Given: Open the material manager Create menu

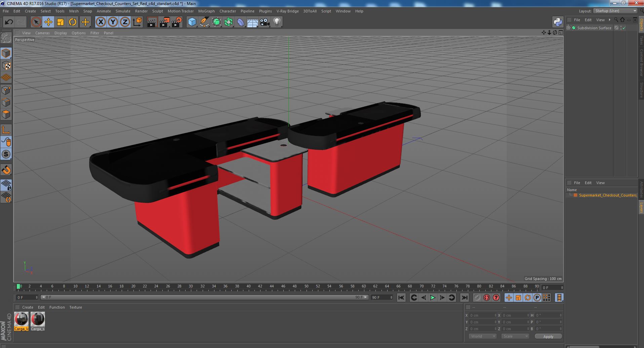Looking at the screenshot, I should pos(28,307).
